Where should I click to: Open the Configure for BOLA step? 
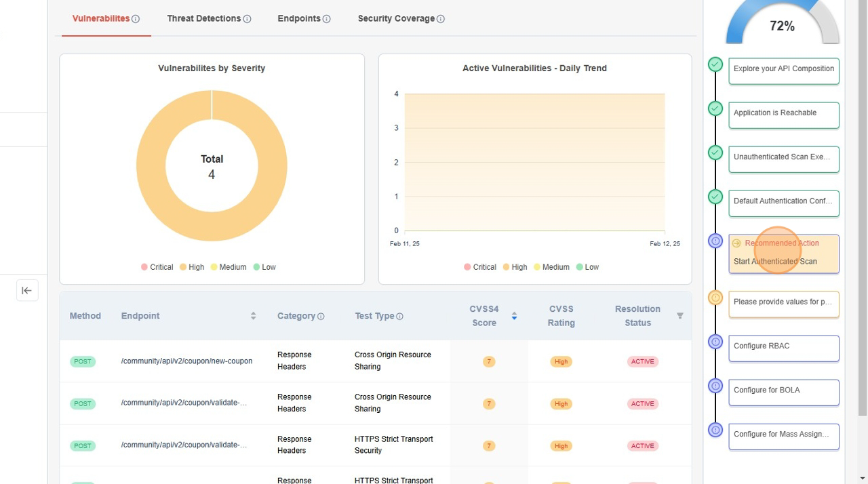pos(783,392)
